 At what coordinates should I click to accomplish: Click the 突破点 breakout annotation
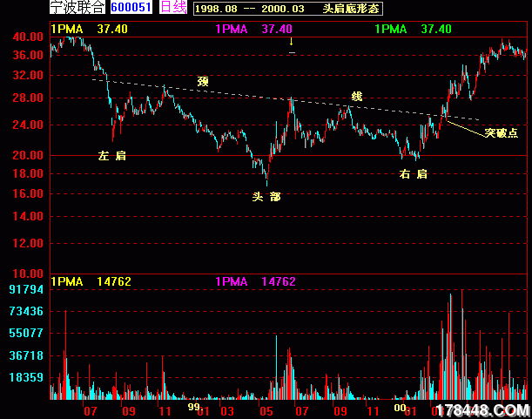[501, 133]
